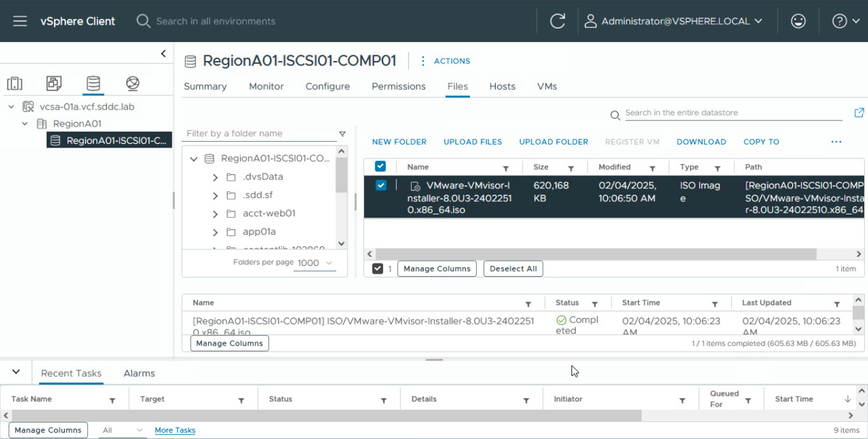Open the more file actions ellipsis
The height and width of the screenshot is (439, 868).
(836, 142)
